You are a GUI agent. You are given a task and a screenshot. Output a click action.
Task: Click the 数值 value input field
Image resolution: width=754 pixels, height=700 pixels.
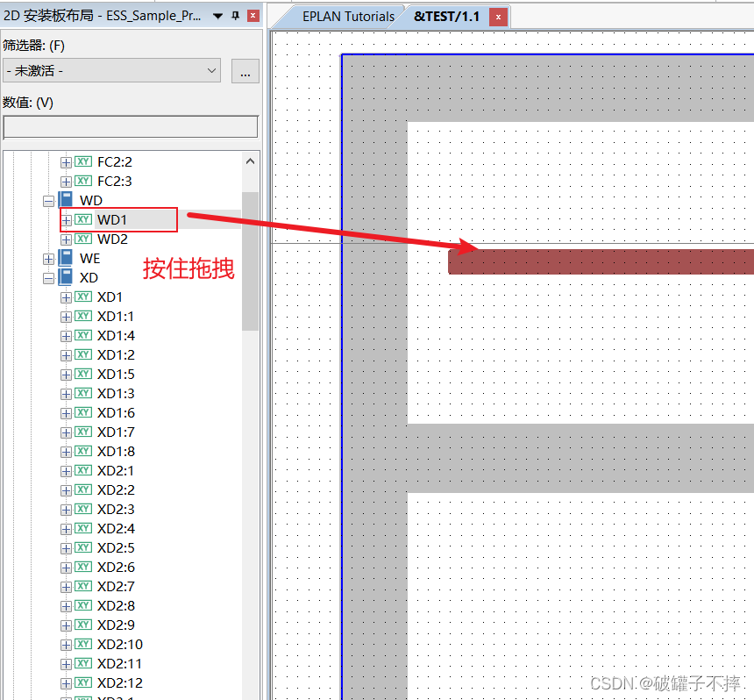131,127
